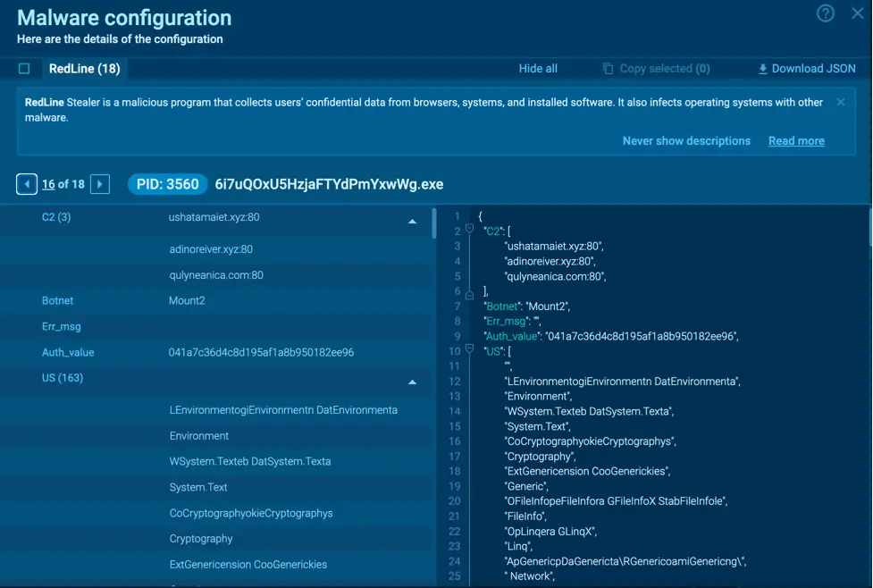Click "FileInfo" on JSON line 21
Viewport: 873px width, 588px height.
[525, 517]
